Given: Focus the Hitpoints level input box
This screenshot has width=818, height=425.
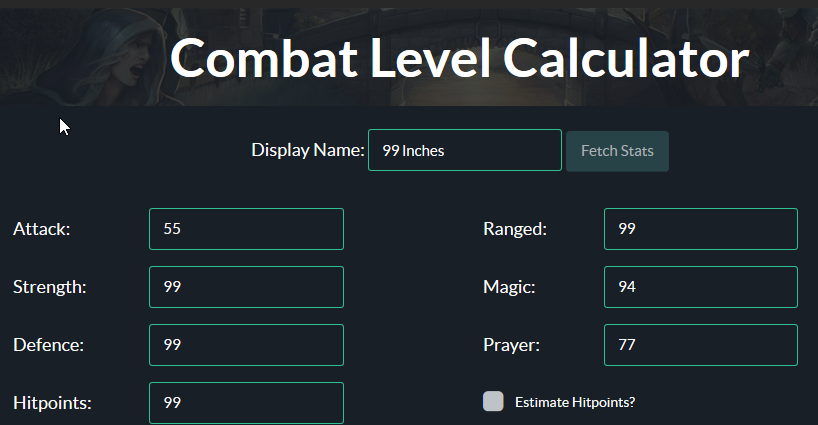Looking at the screenshot, I should click(x=246, y=403).
